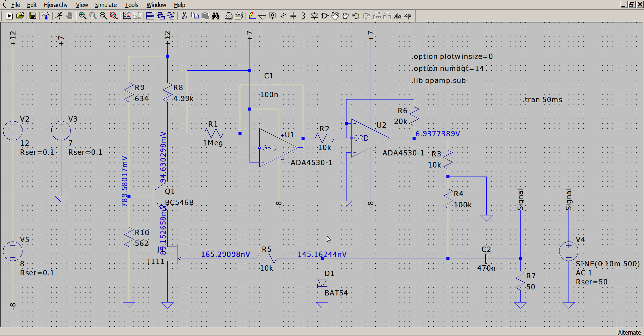Select the Cut scissors tool
The width and height of the screenshot is (644, 336).
click(x=184, y=16)
